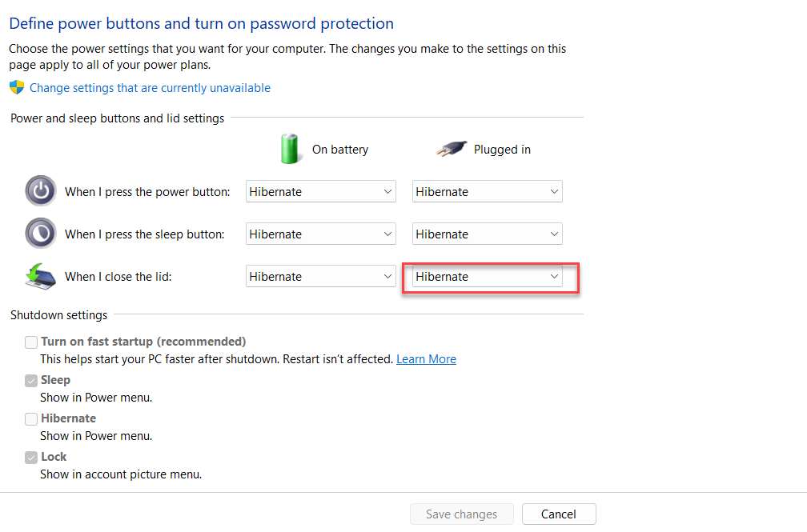Open close the lid On battery dropdown
The width and height of the screenshot is (807, 532).
(x=320, y=276)
